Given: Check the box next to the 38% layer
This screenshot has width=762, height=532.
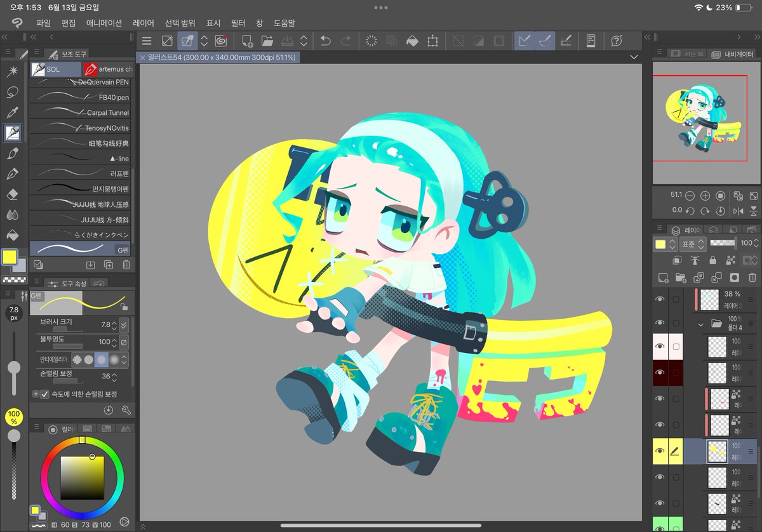Looking at the screenshot, I should click(x=676, y=299).
